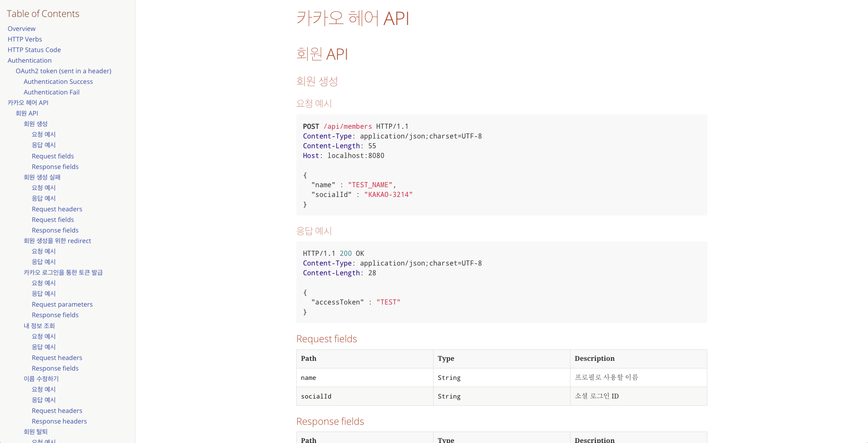This screenshot has height=443, width=868.
Task: Click the String type cell in the socialId row
Action: click(x=502, y=396)
